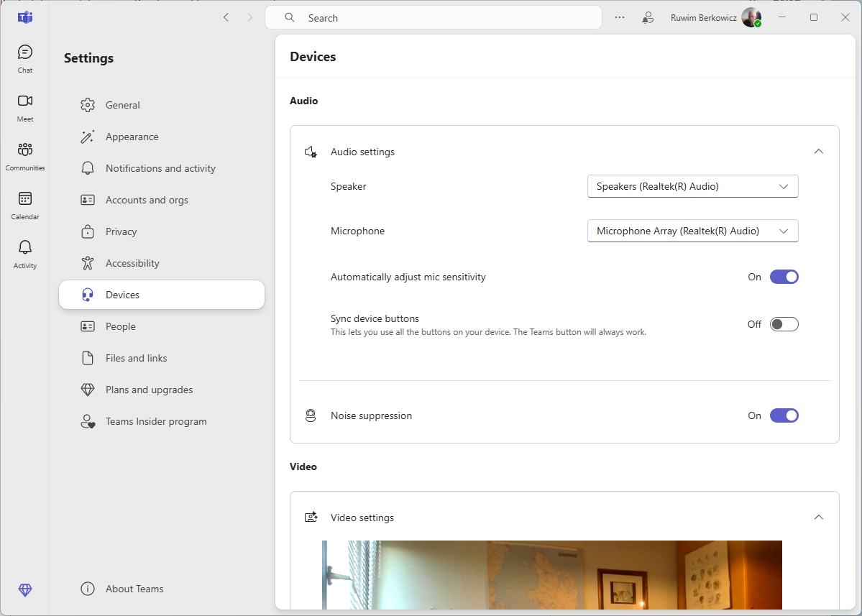Screen dimensions: 862x616
Task: Click the Noise suppression label
Action: [371, 415]
